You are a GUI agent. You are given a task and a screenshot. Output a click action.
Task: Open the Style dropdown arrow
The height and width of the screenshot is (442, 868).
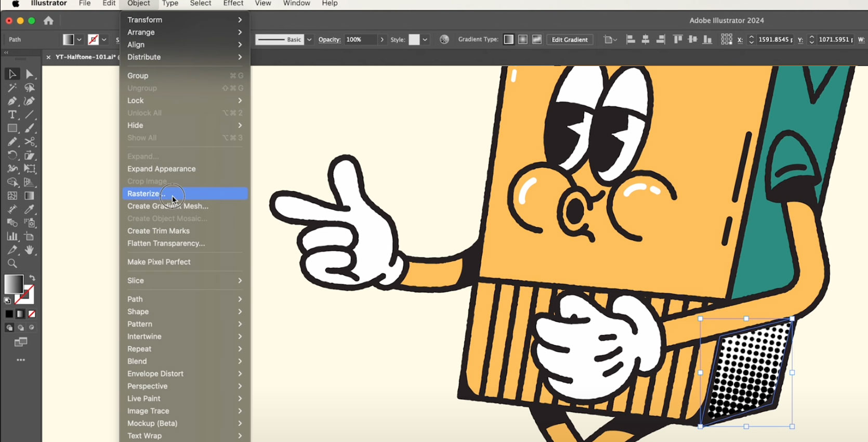pos(425,40)
